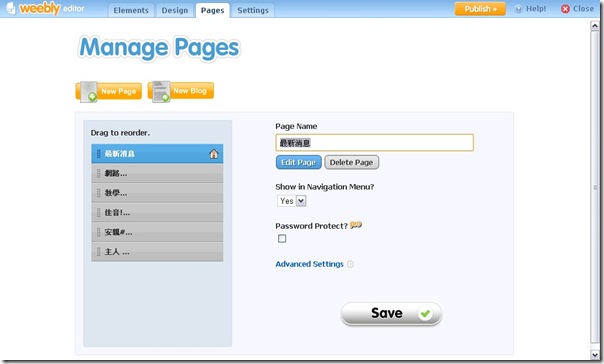Click the drag handle of the 最新消息 row
Image resolution: width=604 pixels, height=364 pixels.
click(99, 154)
